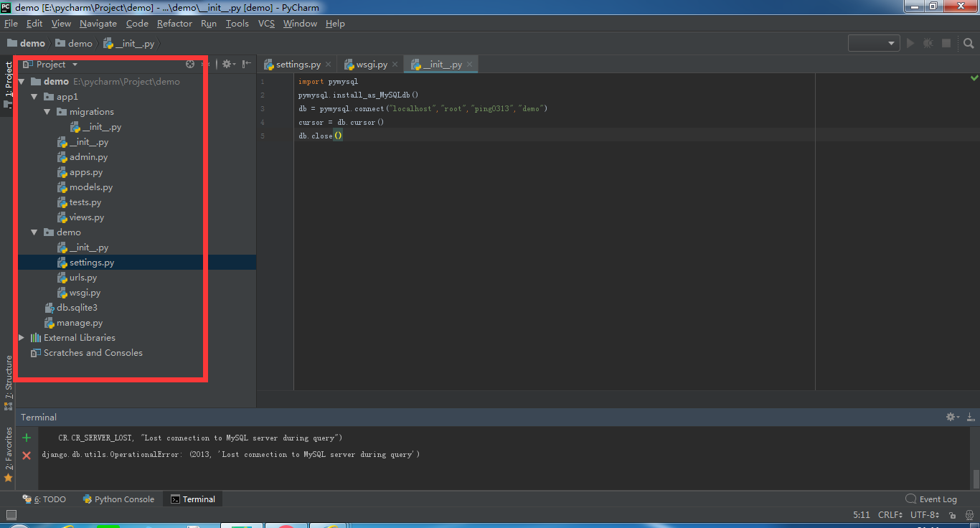Select Scratches and Consoles node

pos(86,353)
